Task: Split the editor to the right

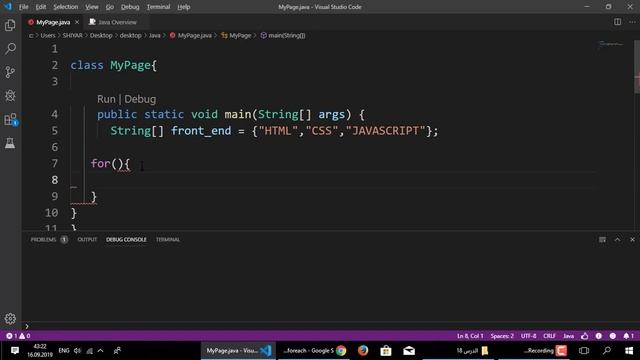Action: pyautogui.click(x=618, y=22)
